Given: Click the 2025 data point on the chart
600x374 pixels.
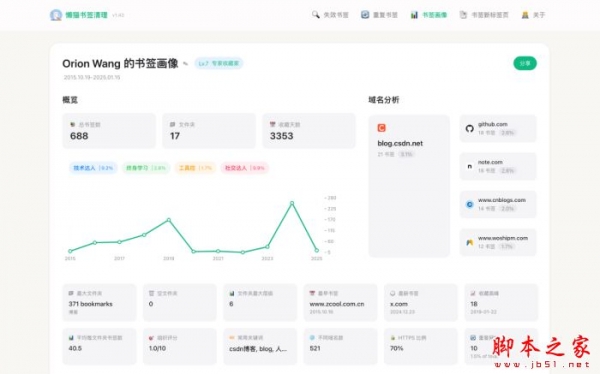Looking at the screenshot, I should pyautogui.click(x=316, y=250).
